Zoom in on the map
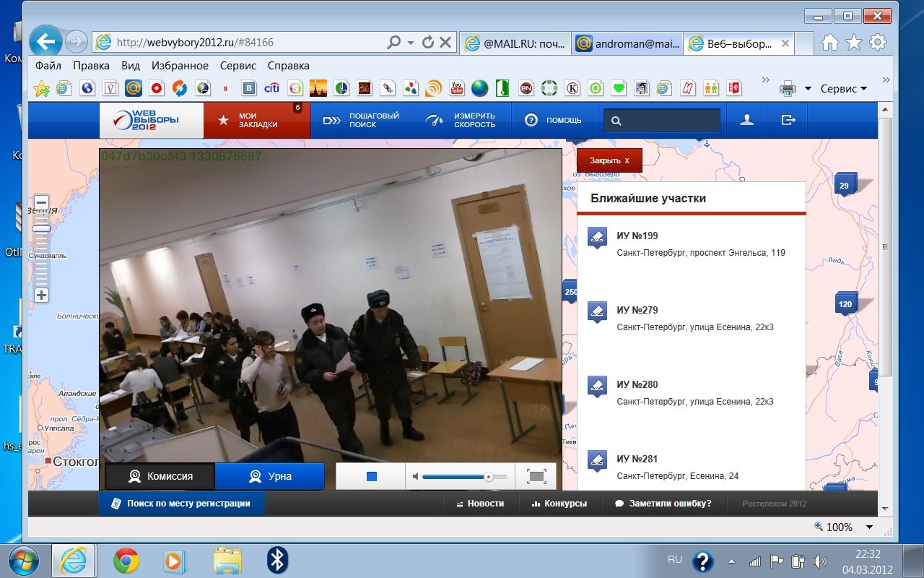The image size is (924, 578). coord(42,295)
